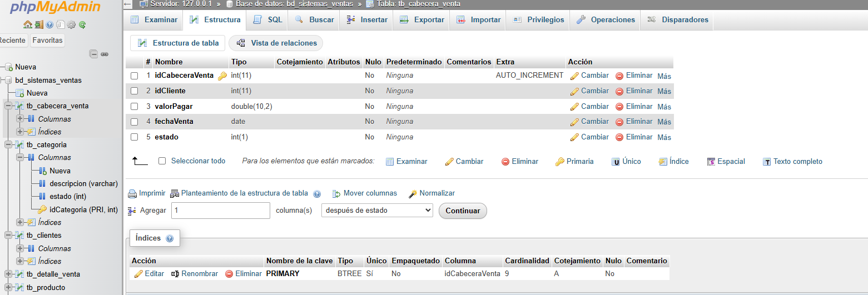The image size is (868, 295).
Task: Click red delete icon for estado row
Action: (619, 137)
